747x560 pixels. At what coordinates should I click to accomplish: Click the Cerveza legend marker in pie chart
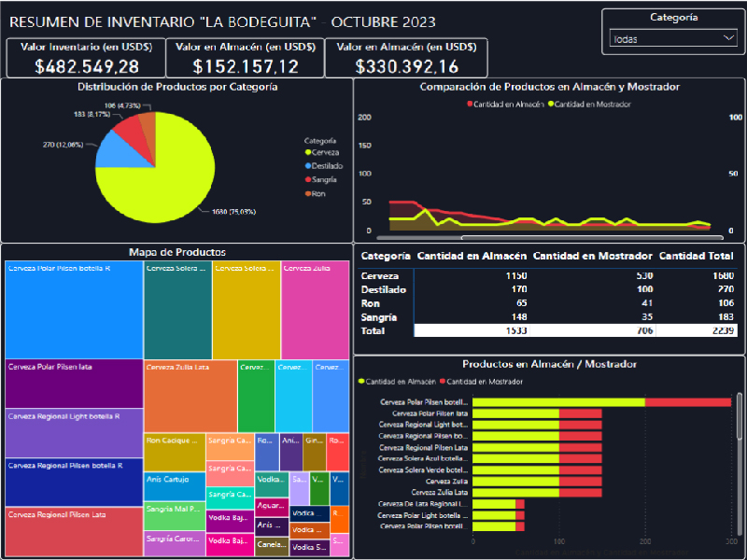click(x=308, y=152)
